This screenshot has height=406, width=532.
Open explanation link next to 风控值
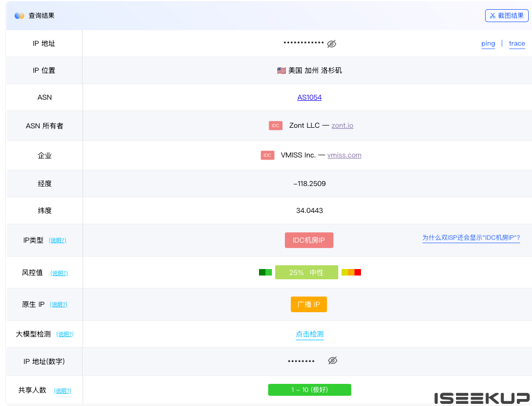coord(59,273)
